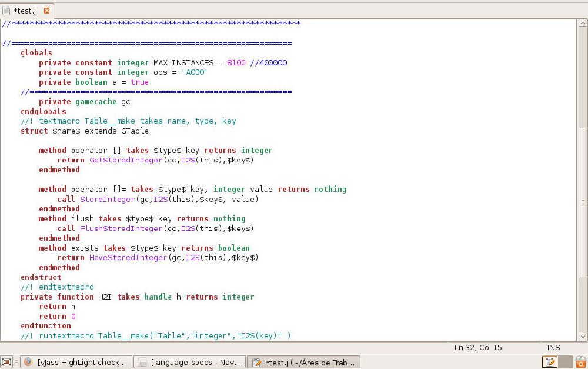
Task: Click the 'StoreInteger' function call
Action: pyautogui.click(x=108, y=200)
